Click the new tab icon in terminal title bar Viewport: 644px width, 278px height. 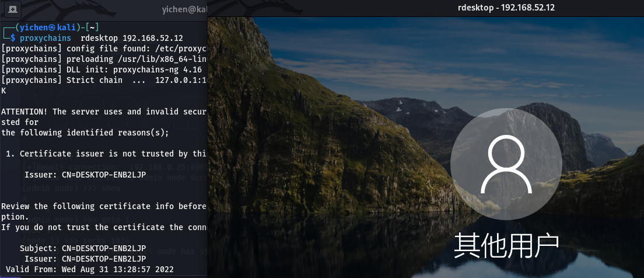[x=13, y=9]
